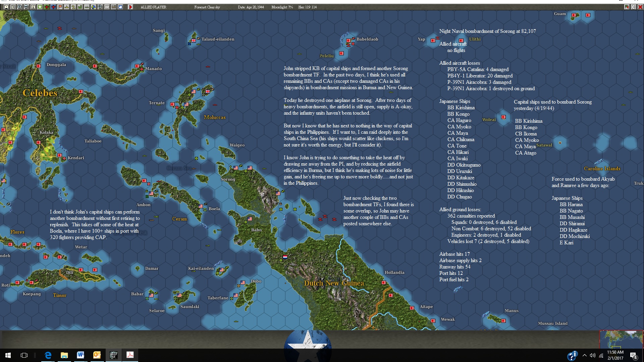The width and height of the screenshot is (644, 362).
Task: Toggle red plane on green background button
Action: [47, 7]
